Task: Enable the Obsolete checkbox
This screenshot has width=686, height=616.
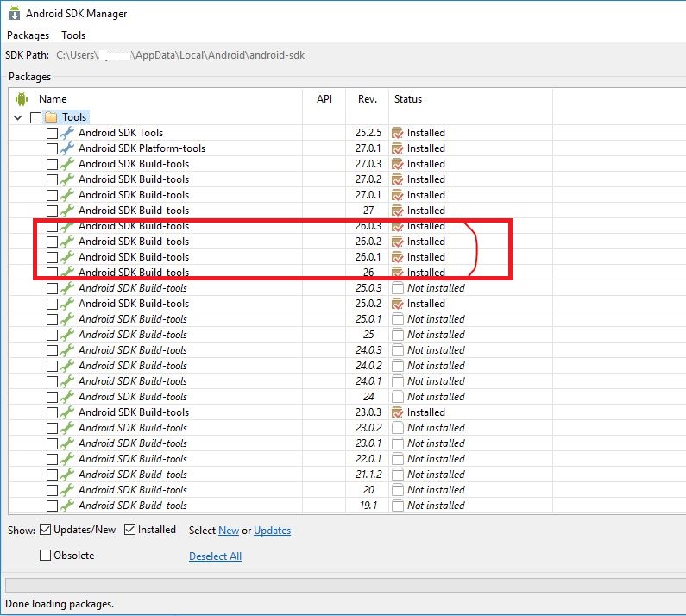Action: coord(45,556)
